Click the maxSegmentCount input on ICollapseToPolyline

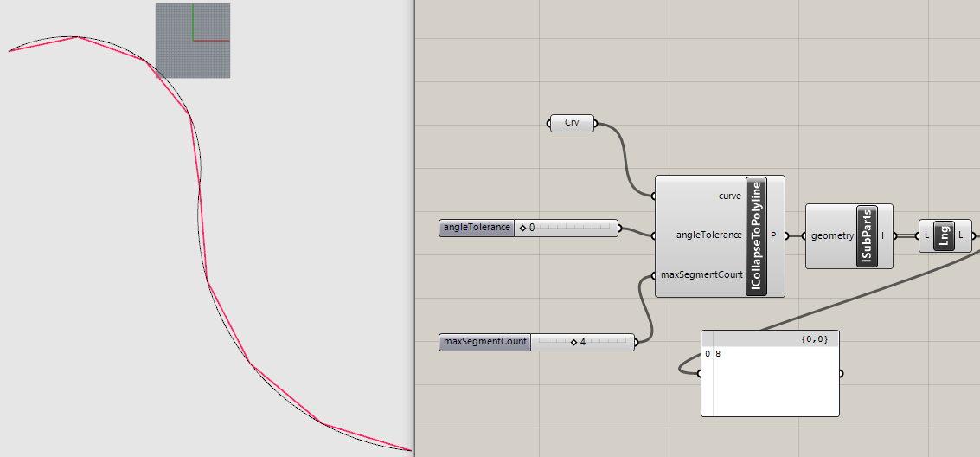701,274
